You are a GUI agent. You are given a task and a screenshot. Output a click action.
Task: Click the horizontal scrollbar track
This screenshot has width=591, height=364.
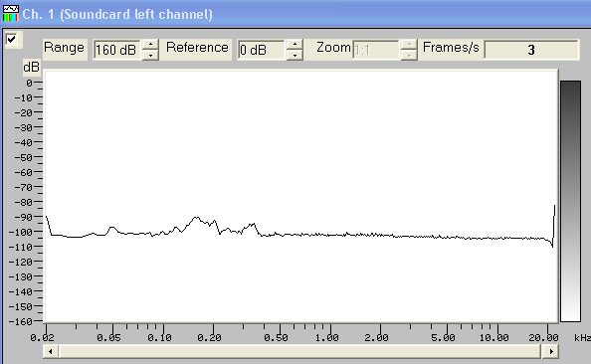point(300,351)
